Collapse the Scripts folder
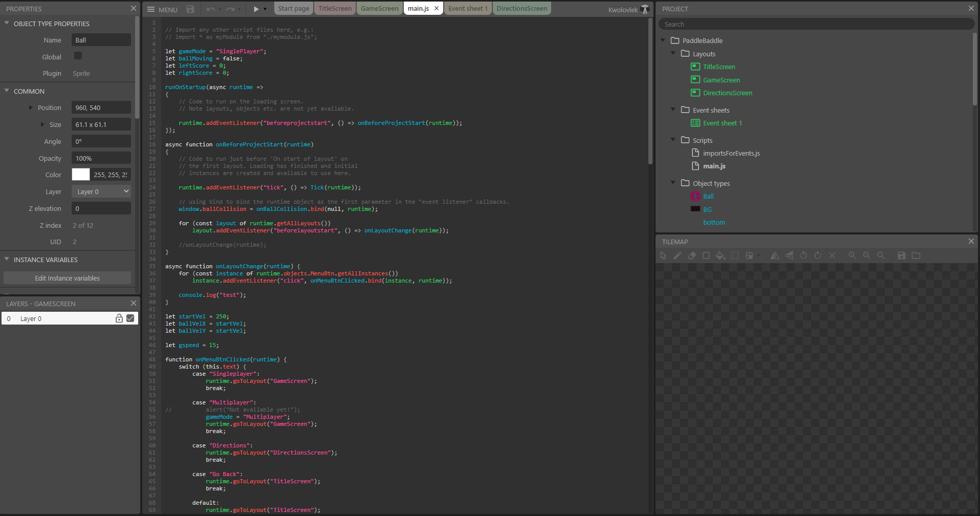 coord(673,139)
